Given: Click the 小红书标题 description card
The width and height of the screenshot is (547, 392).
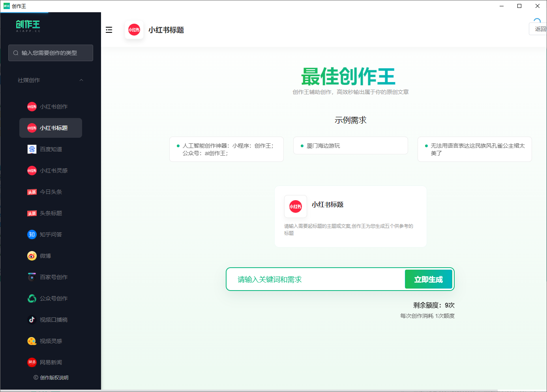Looking at the screenshot, I should (x=350, y=216).
